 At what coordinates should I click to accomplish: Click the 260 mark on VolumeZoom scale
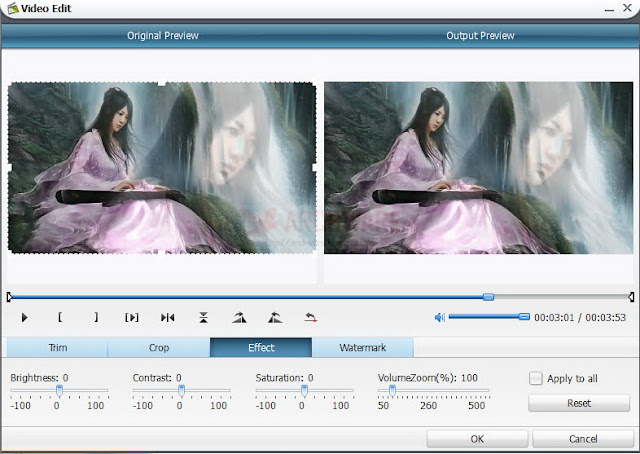click(428, 405)
